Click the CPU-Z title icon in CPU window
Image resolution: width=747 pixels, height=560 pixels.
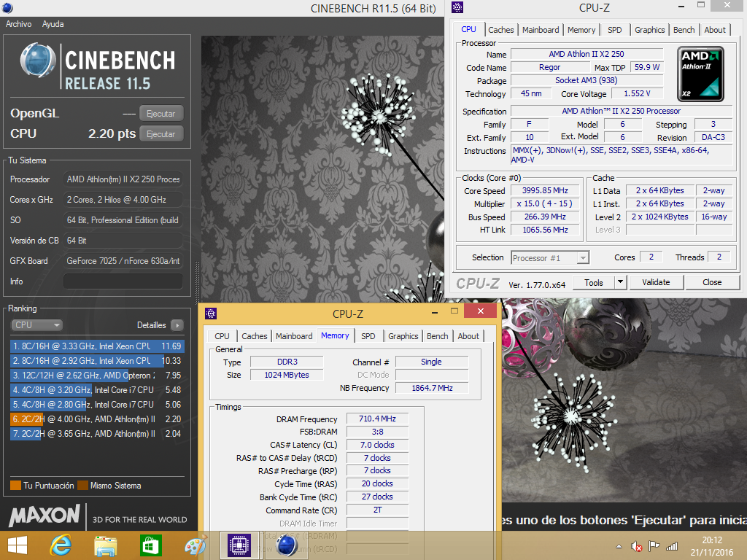[x=457, y=7]
